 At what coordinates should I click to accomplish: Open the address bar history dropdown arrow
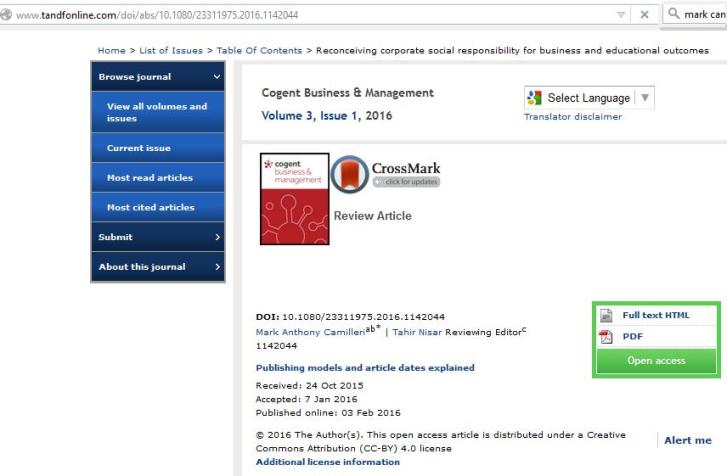[622, 15]
